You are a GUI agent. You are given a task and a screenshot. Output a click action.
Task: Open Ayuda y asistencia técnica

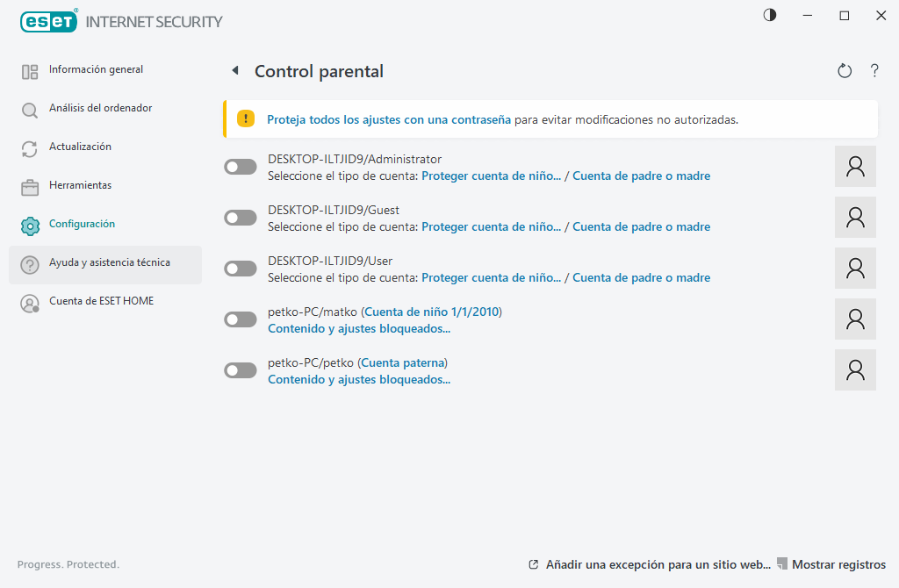coord(108,262)
